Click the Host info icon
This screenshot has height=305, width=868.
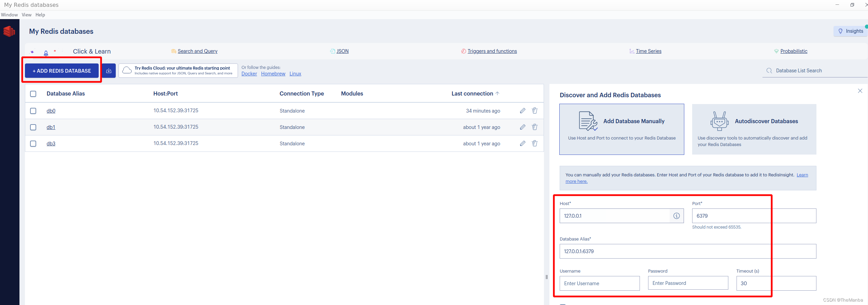[x=676, y=216]
